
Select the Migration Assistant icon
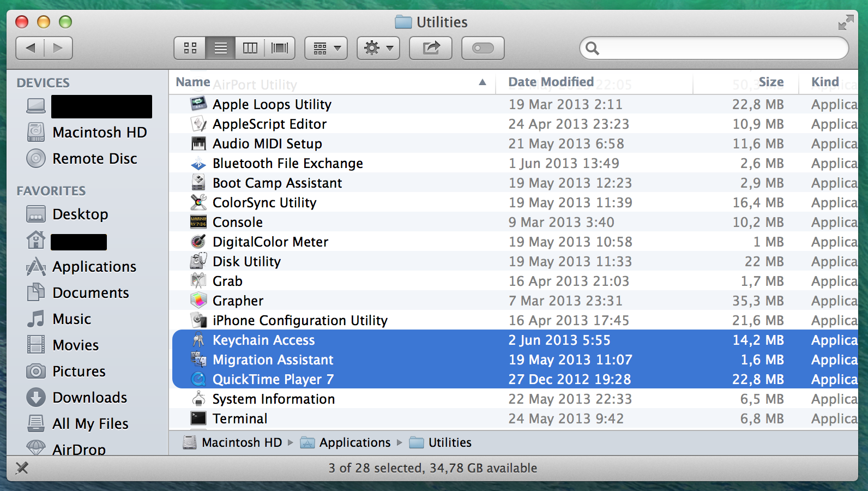point(198,359)
